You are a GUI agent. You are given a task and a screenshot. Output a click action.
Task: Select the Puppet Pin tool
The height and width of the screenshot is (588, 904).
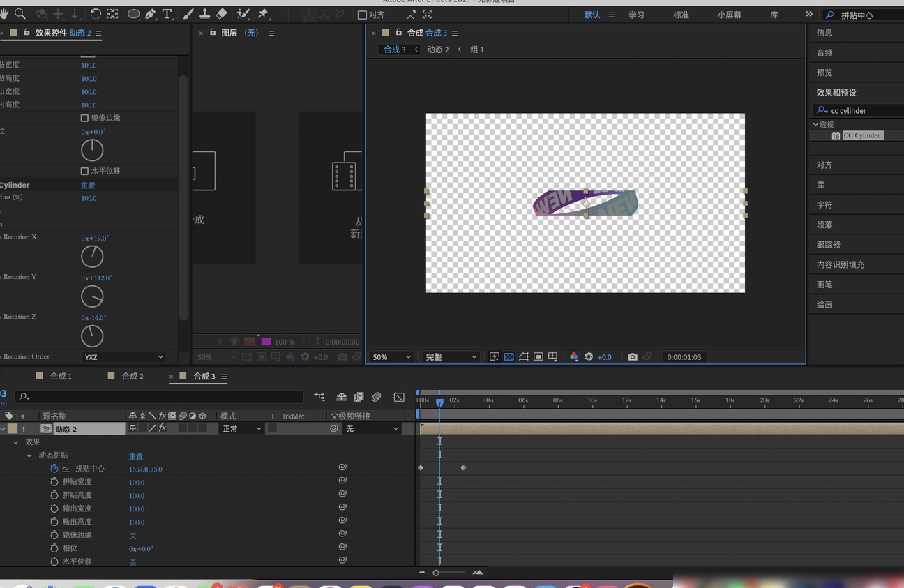tap(263, 14)
